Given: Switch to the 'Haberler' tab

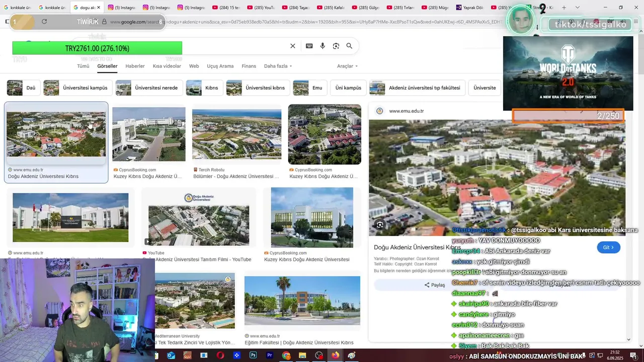Looking at the screenshot, I should [135, 66].
